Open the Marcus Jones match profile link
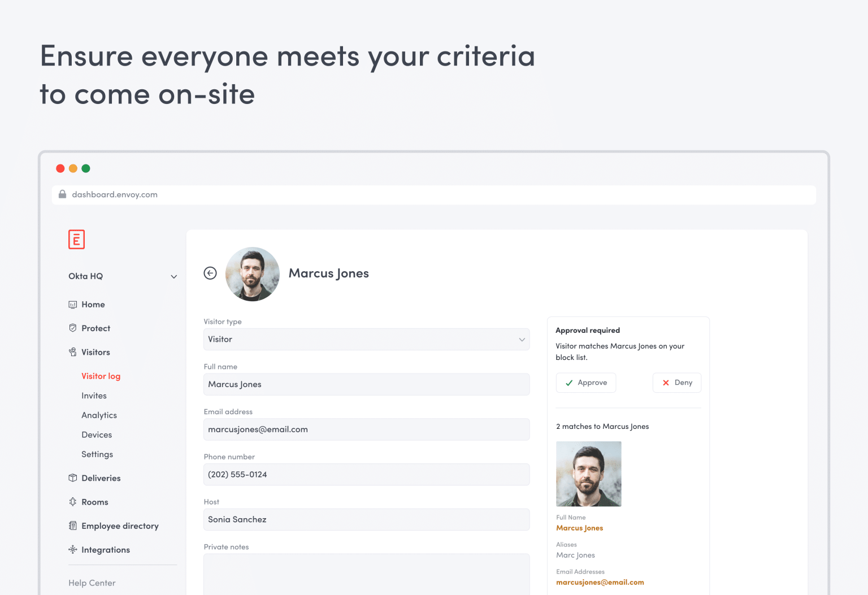 (x=579, y=528)
